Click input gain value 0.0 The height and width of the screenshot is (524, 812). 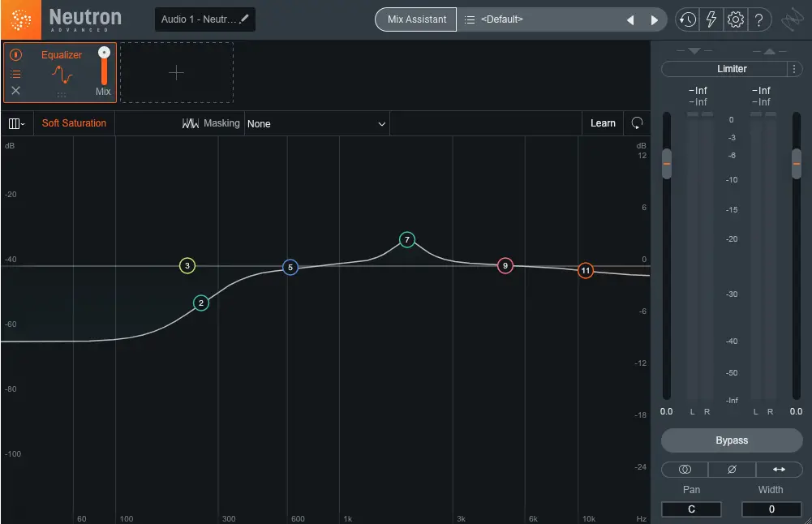[667, 411]
